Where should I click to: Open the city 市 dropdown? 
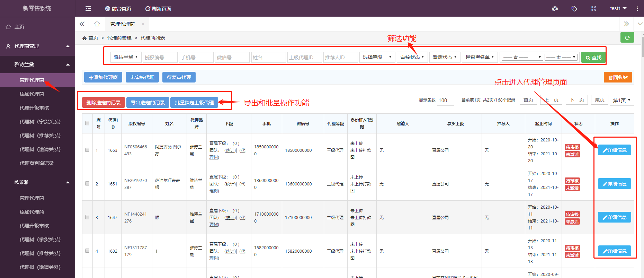(x=561, y=57)
